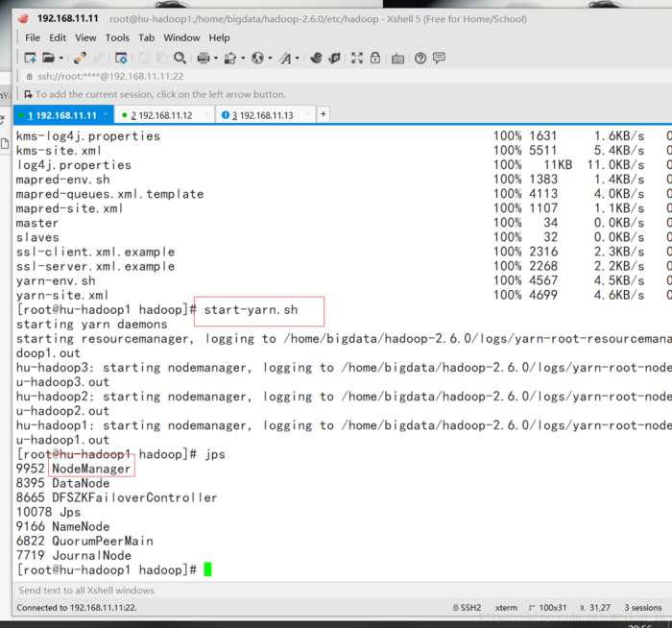Viewport: 672px width, 628px height.
Task: Click the 'yarn-site.xml' file name line
Action: point(62,296)
